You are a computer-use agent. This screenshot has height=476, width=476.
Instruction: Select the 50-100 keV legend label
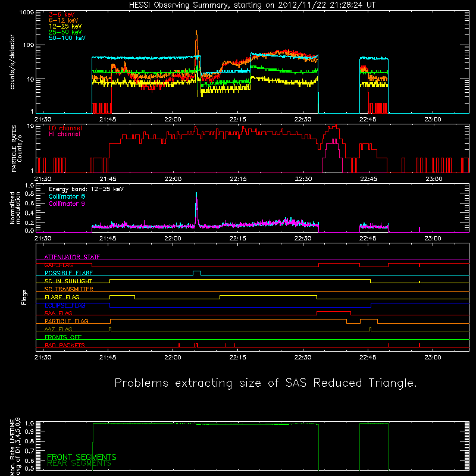point(67,38)
